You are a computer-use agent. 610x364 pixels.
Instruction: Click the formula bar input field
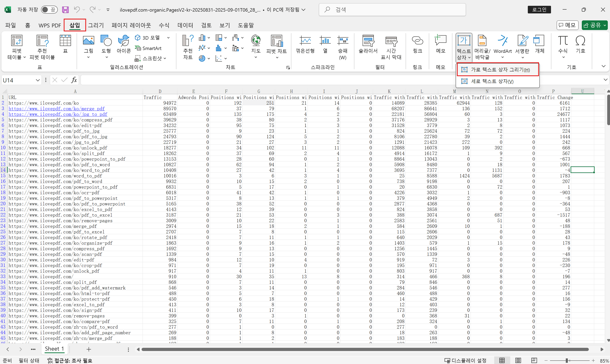[341, 80]
